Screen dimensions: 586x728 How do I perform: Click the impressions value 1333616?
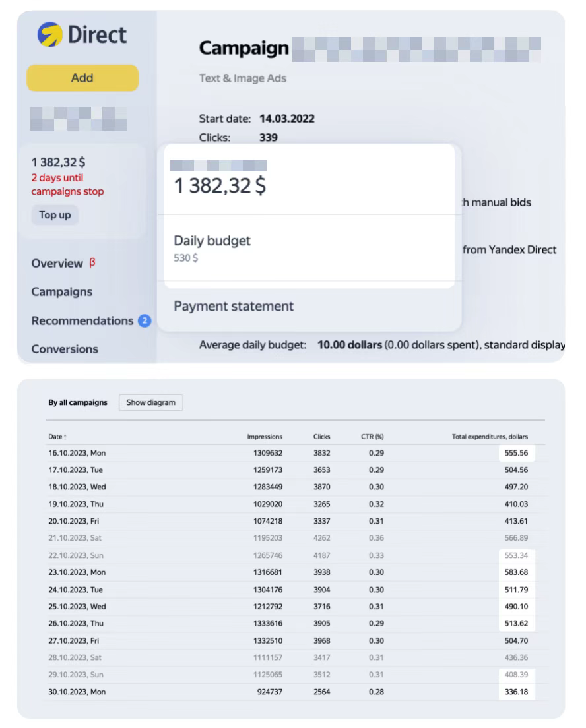(x=268, y=624)
